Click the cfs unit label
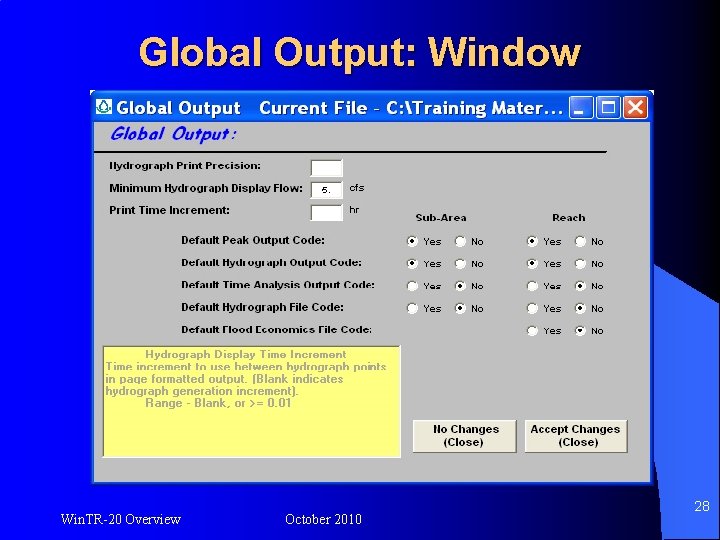The width and height of the screenshot is (720, 540). tap(357, 188)
